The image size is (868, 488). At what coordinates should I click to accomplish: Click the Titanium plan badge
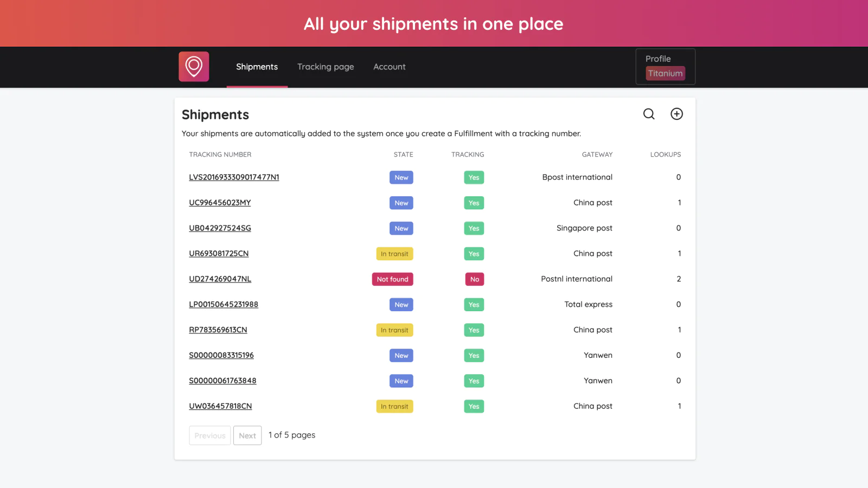pos(666,74)
